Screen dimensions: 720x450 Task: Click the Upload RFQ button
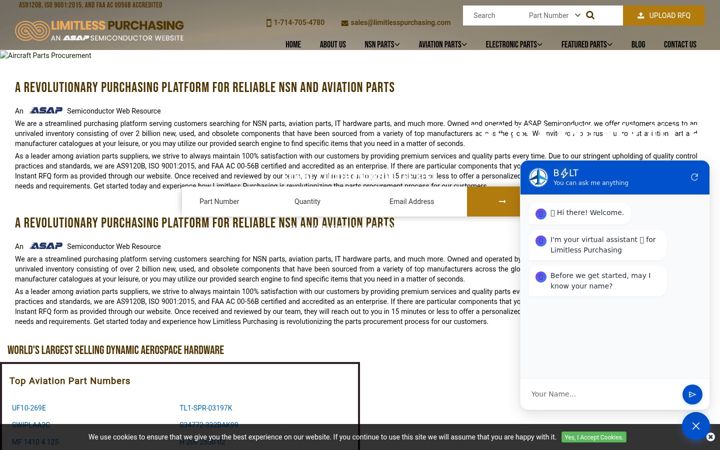point(664,15)
